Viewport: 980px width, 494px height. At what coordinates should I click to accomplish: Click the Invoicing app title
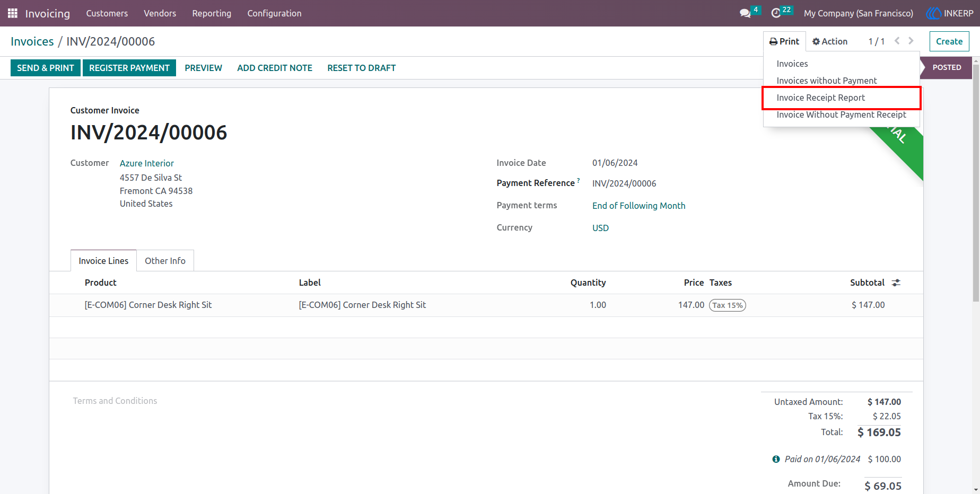pos(48,13)
